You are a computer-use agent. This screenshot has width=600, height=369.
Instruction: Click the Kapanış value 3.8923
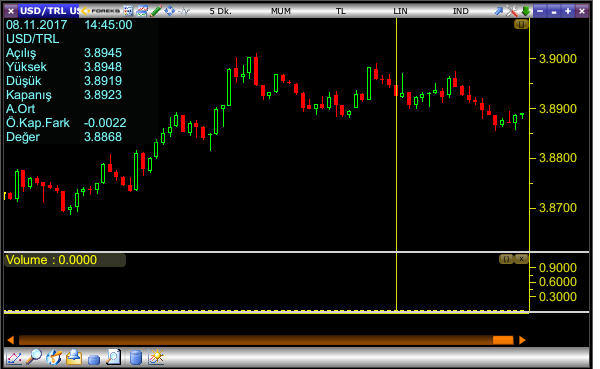tap(103, 95)
